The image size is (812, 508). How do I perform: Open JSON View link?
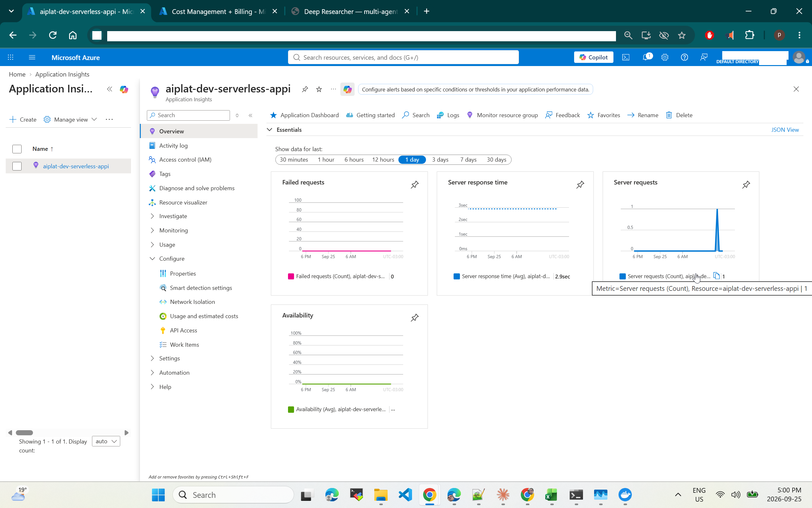(x=784, y=130)
